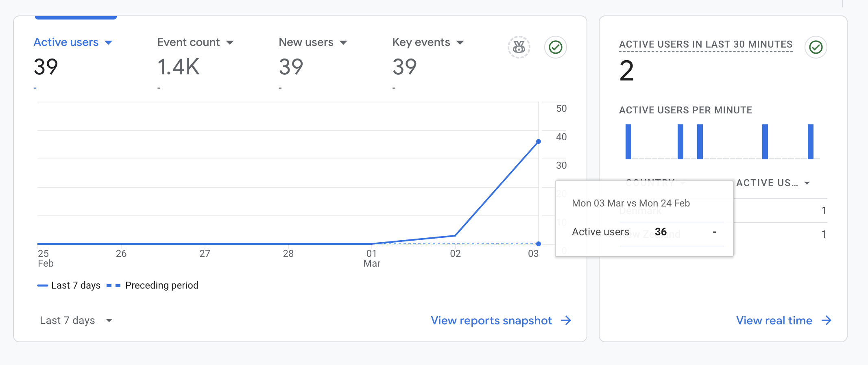
Task: Click the Last 7 days legend item
Action: pyautogui.click(x=69, y=285)
